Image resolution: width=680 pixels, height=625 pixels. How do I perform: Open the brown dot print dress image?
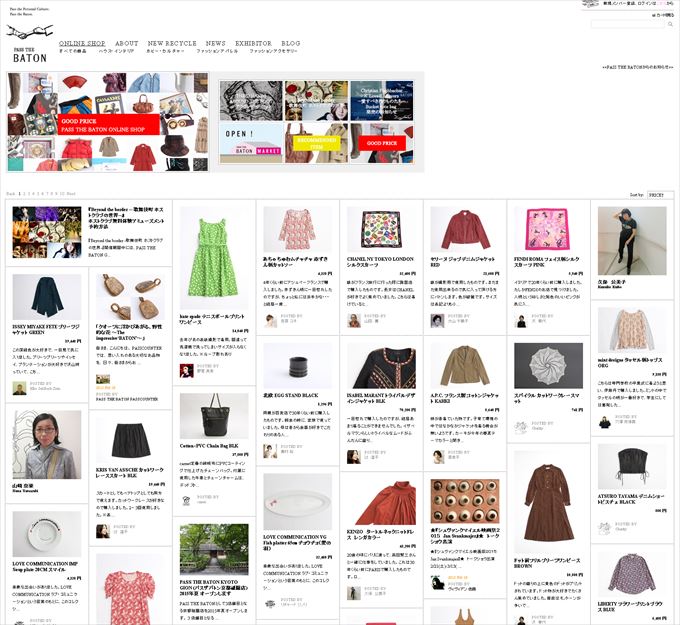[x=548, y=502]
